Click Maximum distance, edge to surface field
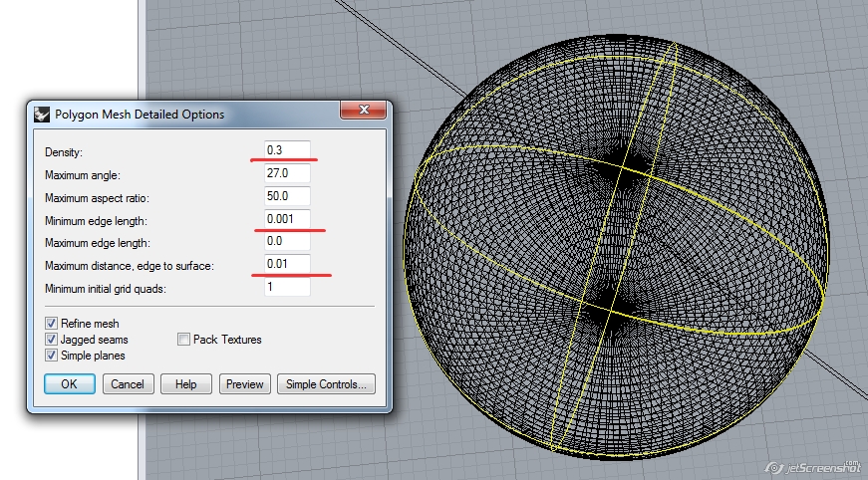The width and height of the screenshot is (868, 480). 287,264
